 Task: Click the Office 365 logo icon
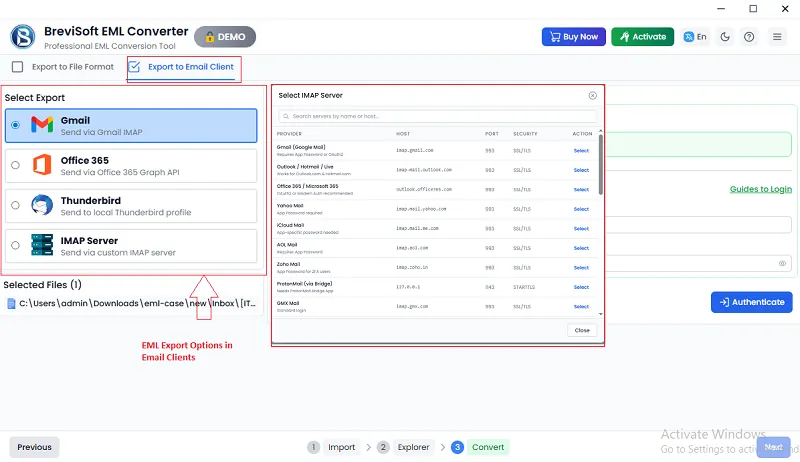point(41,165)
